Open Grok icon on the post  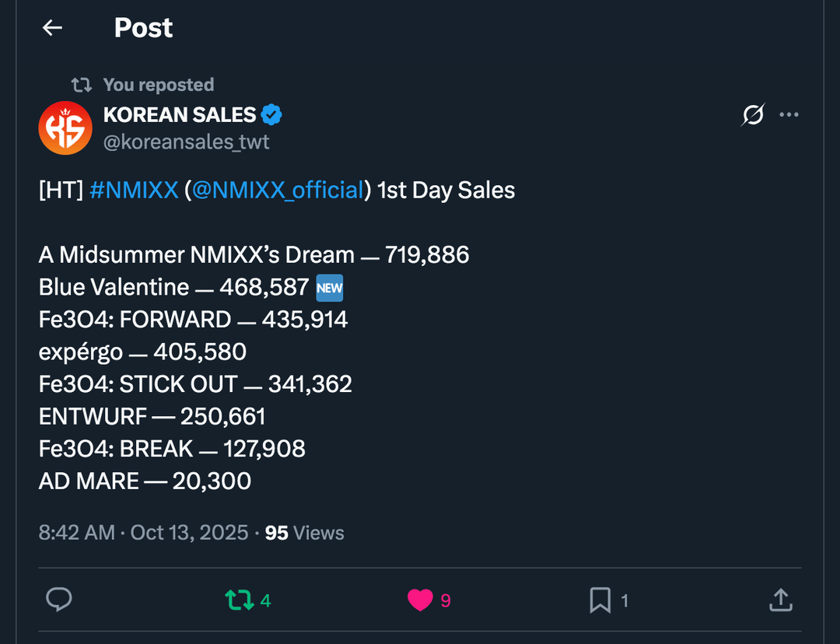[753, 115]
